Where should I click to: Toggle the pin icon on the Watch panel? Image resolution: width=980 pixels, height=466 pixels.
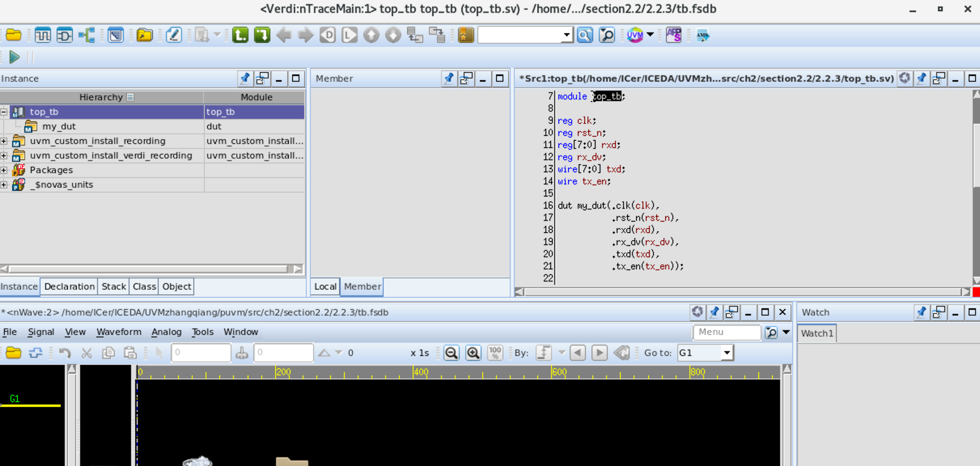[x=923, y=312]
